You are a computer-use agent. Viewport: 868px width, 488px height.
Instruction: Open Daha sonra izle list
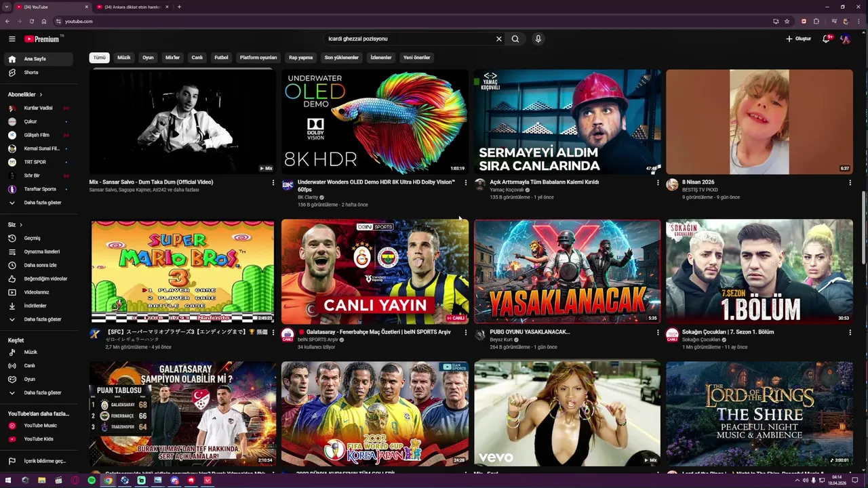[x=40, y=265]
